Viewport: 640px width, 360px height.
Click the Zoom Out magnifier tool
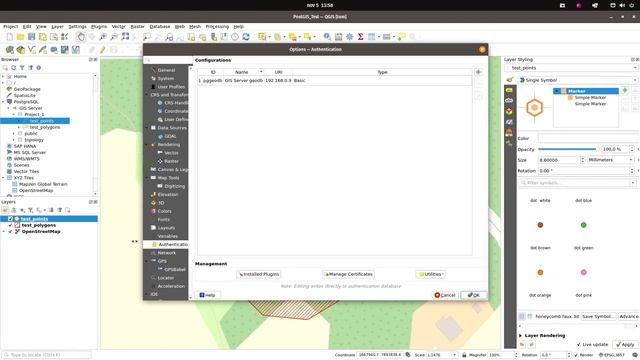pyautogui.click(x=114, y=37)
